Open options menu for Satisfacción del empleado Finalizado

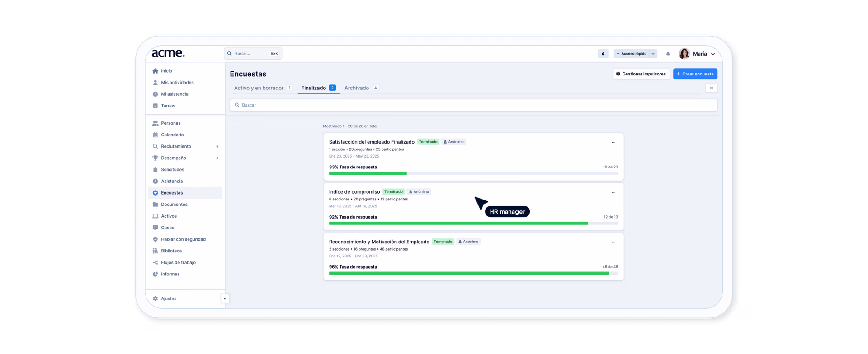[x=613, y=142]
